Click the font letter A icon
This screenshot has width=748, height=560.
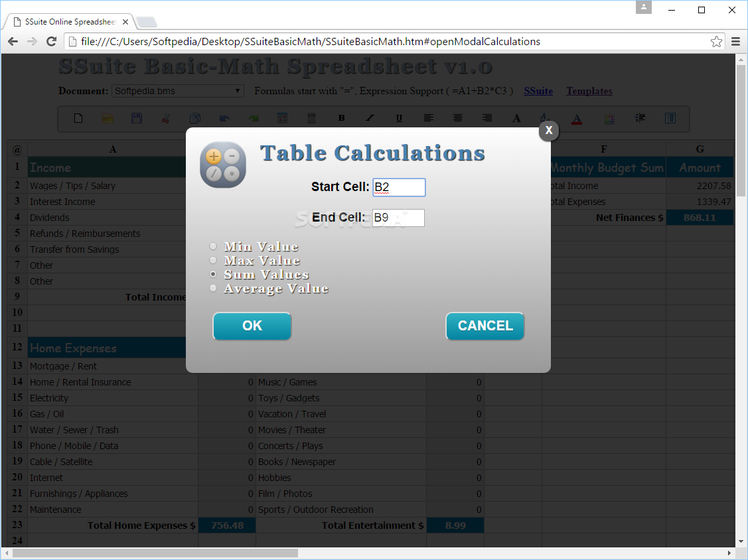[516, 118]
